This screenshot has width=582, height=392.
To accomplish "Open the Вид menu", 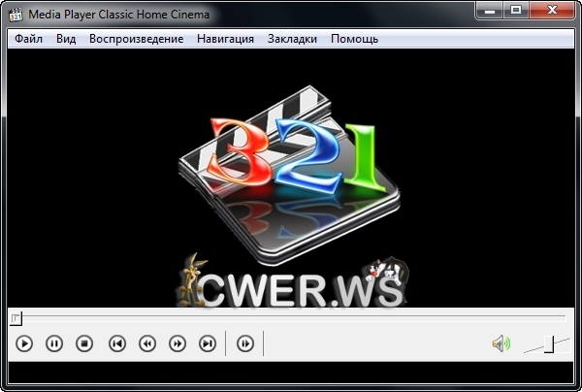I will 66,39.
